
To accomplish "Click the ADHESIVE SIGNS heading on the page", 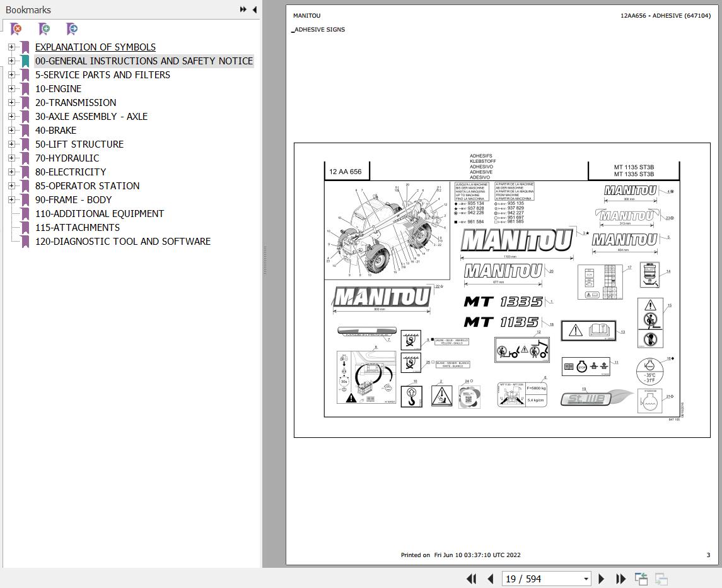I will click(x=320, y=30).
